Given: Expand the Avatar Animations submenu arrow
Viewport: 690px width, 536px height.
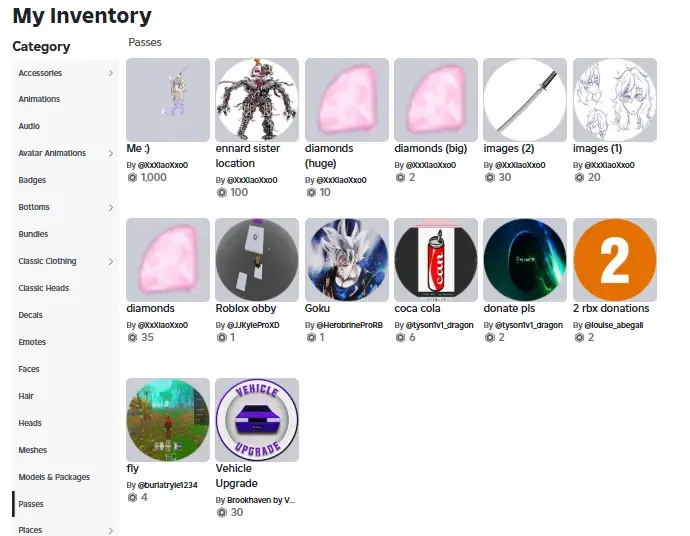Looking at the screenshot, I should tap(111, 153).
